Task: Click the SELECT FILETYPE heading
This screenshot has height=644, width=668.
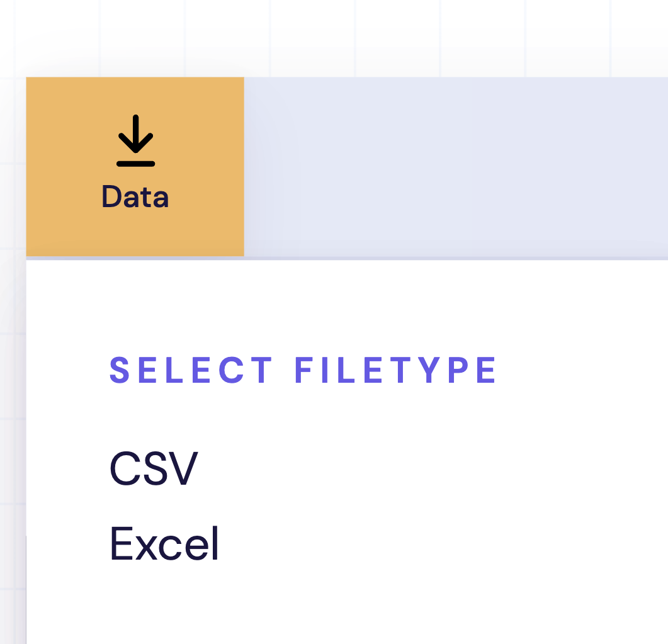Action: [x=303, y=370]
